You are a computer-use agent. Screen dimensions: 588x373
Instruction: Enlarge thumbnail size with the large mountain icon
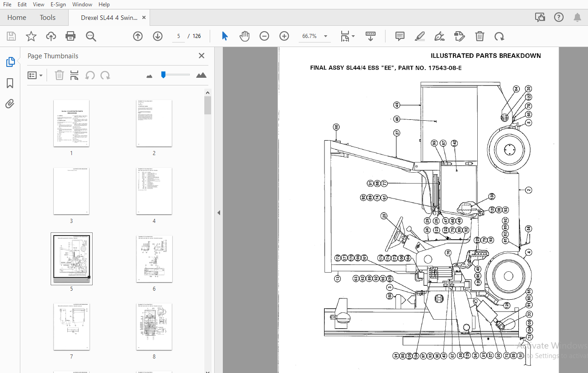click(x=201, y=75)
